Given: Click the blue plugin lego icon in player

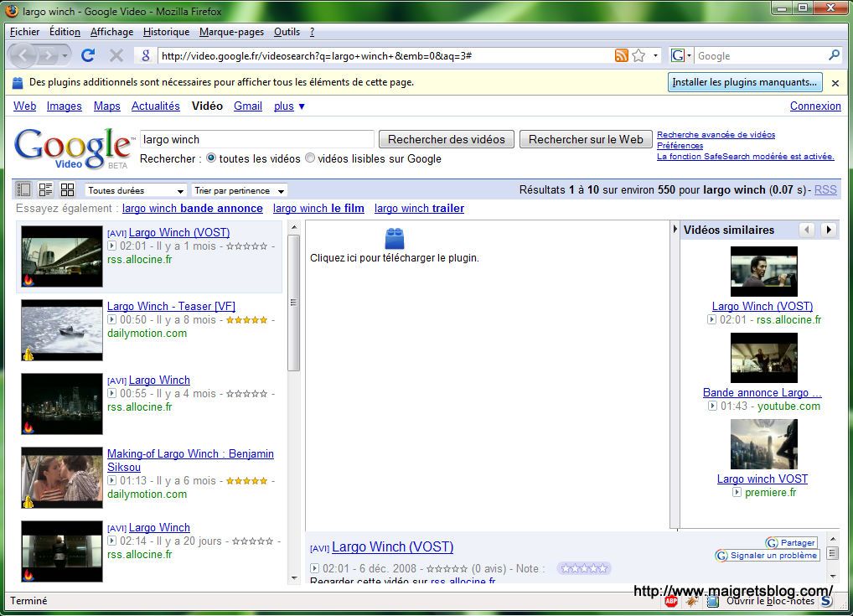Looking at the screenshot, I should [x=395, y=238].
